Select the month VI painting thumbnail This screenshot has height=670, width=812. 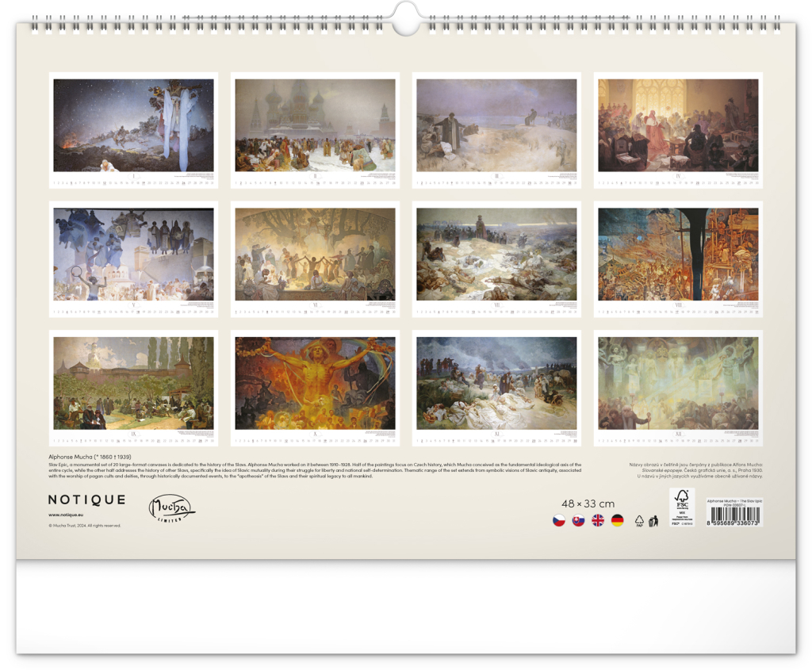(x=315, y=255)
